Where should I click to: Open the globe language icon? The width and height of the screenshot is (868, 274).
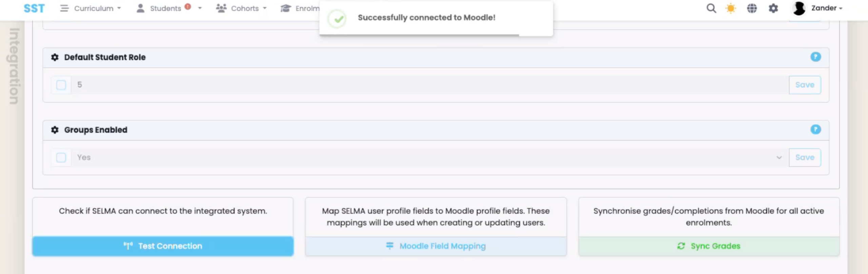(x=752, y=8)
